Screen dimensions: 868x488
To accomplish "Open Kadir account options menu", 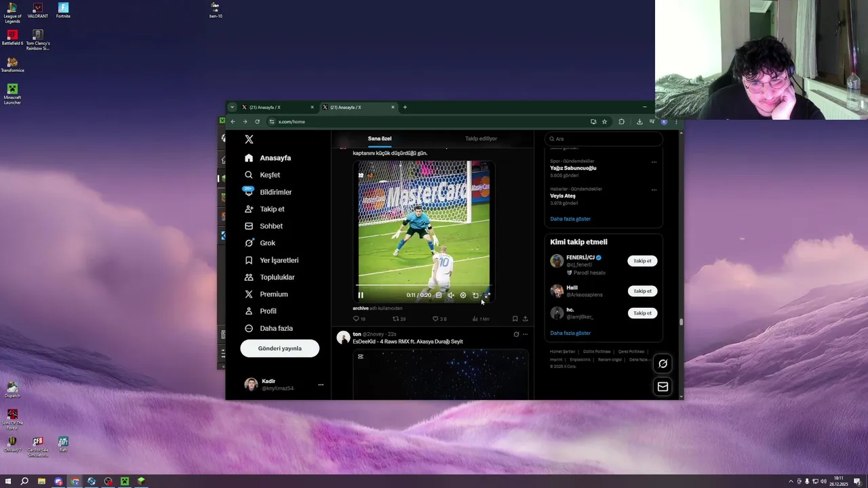I will coord(321,384).
